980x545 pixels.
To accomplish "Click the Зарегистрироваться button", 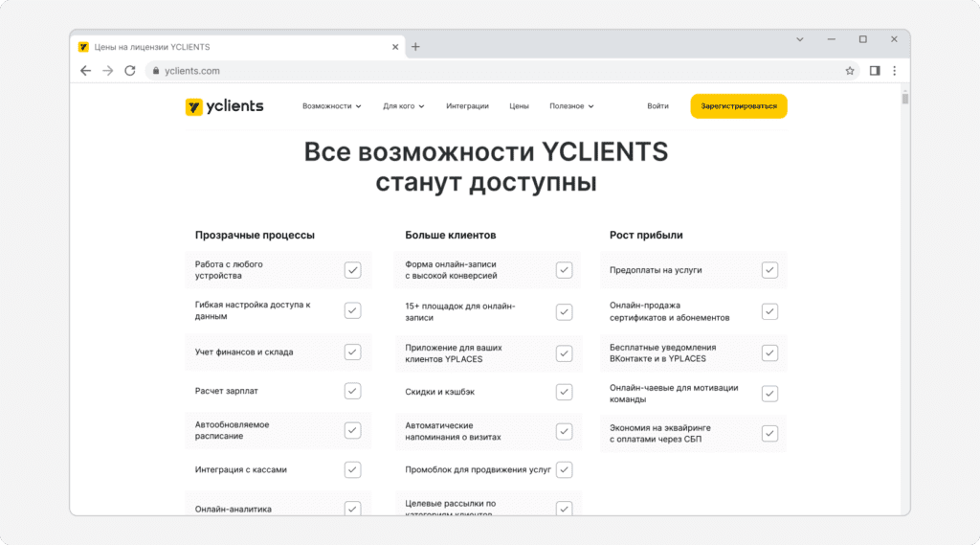I will pos(739,106).
